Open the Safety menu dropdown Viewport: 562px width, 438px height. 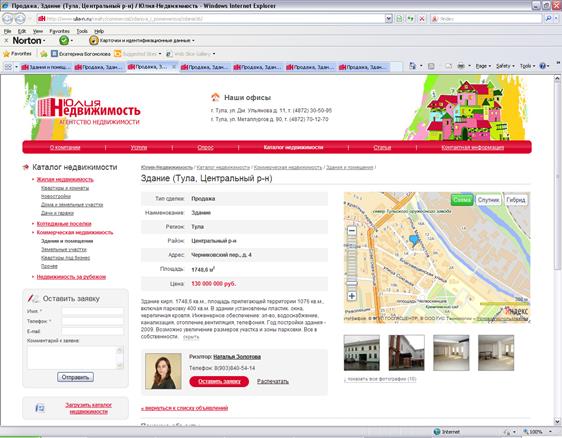pos(505,66)
